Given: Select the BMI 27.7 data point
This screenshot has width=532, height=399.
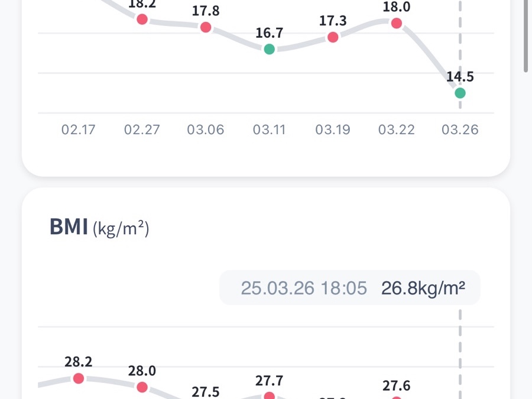Looking at the screenshot, I should coord(269,396).
